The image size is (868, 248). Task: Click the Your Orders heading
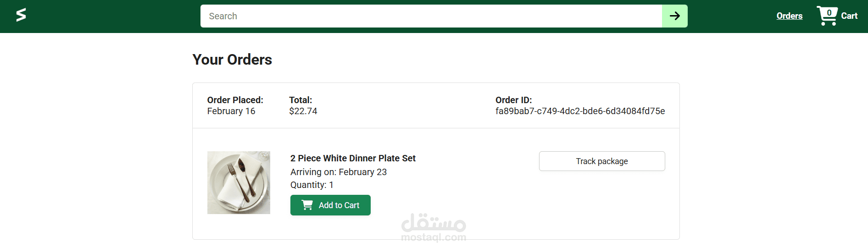click(232, 60)
